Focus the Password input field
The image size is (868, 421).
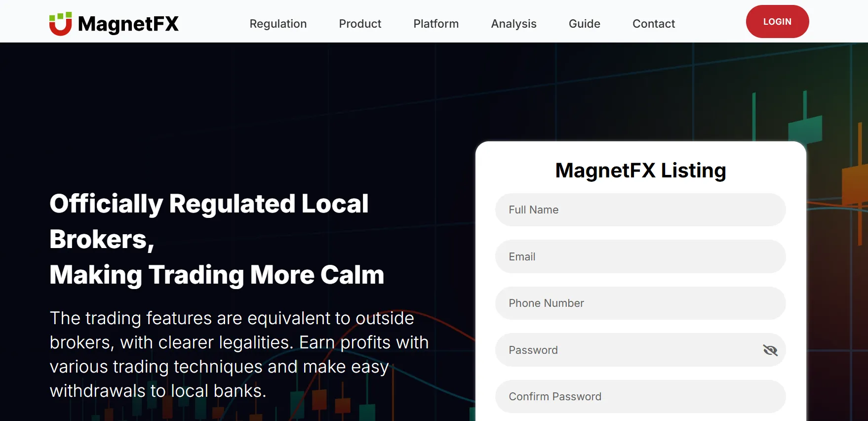click(640, 350)
